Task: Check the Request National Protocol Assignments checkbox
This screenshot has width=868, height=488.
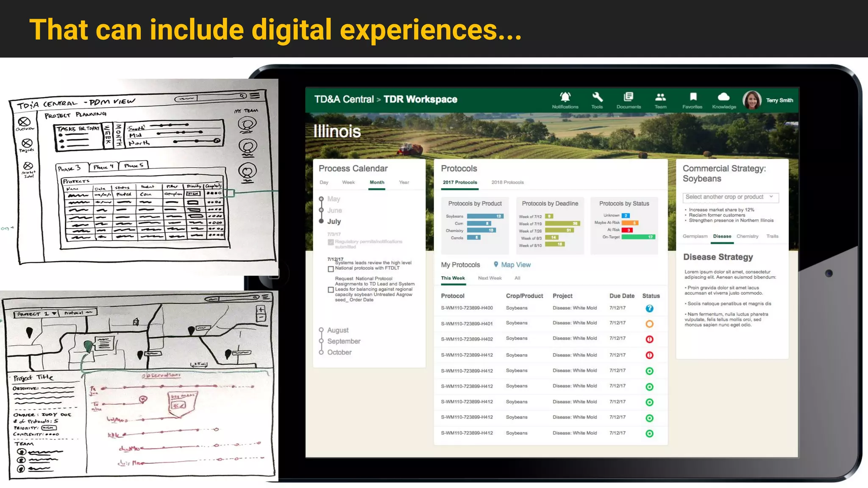Action: (331, 290)
